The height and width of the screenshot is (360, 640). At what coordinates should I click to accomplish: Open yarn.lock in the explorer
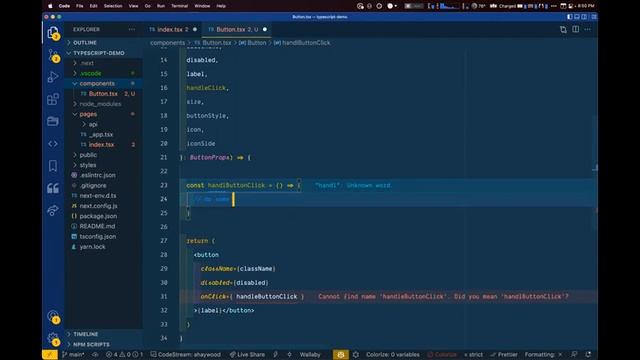tap(92, 247)
